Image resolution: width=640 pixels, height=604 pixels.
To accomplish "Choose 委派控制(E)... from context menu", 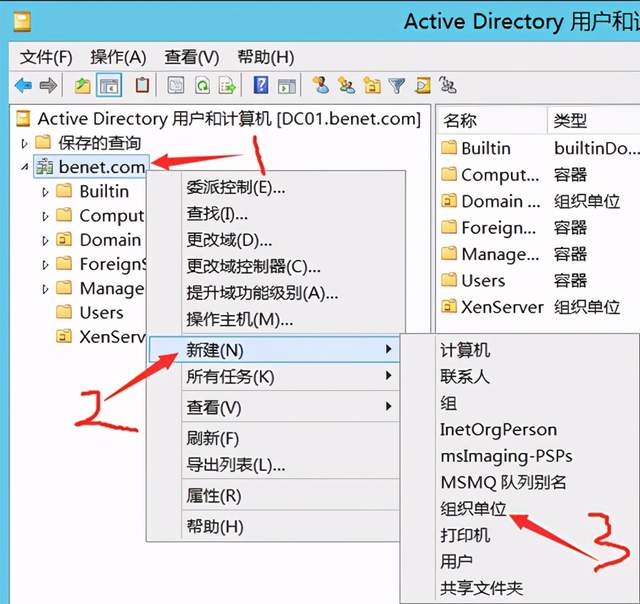I will (x=236, y=188).
